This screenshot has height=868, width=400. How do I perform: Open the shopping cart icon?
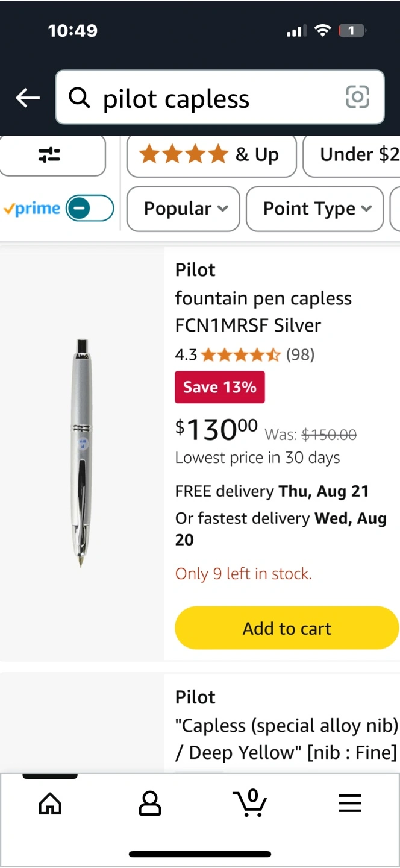pyautogui.click(x=249, y=804)
